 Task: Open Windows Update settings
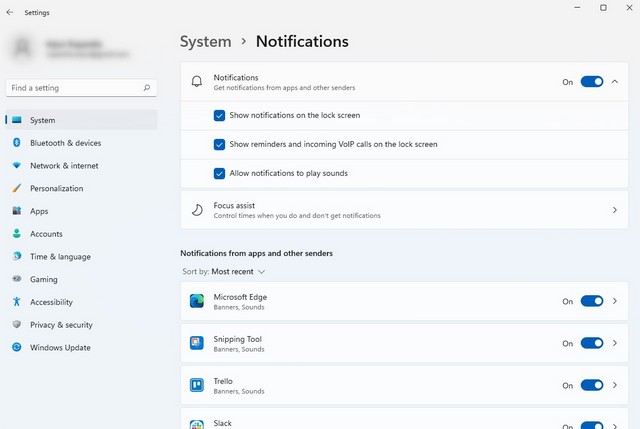click(x=82, y=347)
